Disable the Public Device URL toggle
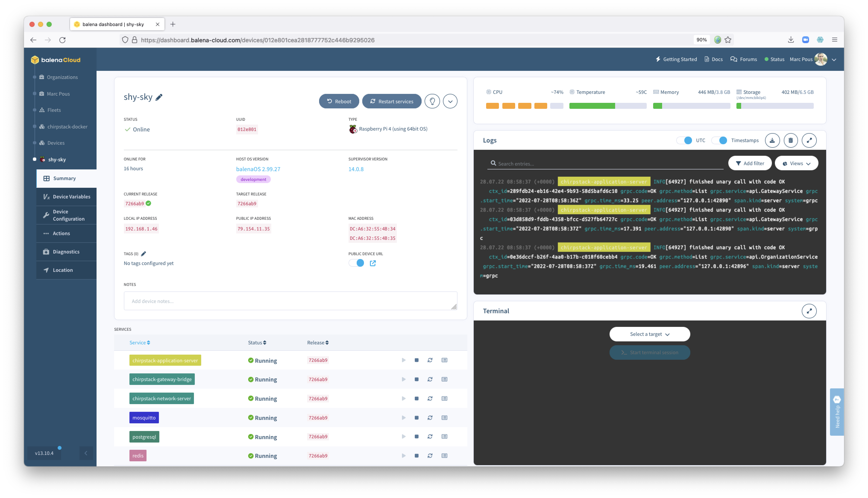This screenshot has height=498, width=868. 356,263
